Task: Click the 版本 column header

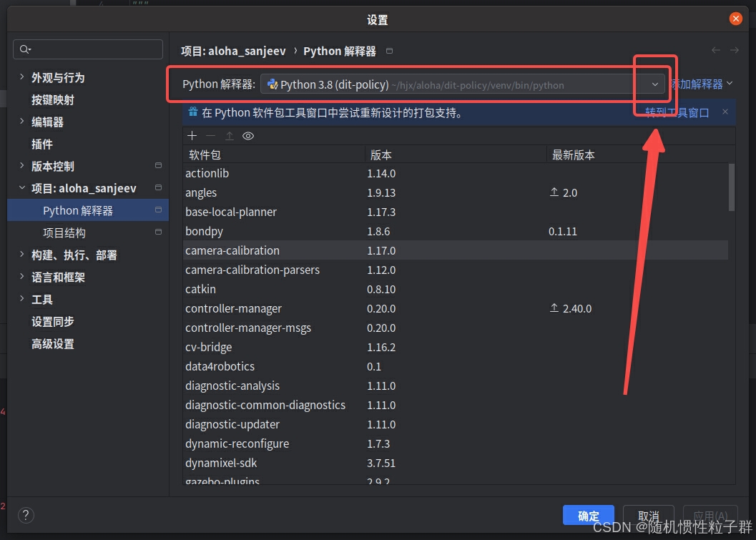Action: click(x=455, y=154)
